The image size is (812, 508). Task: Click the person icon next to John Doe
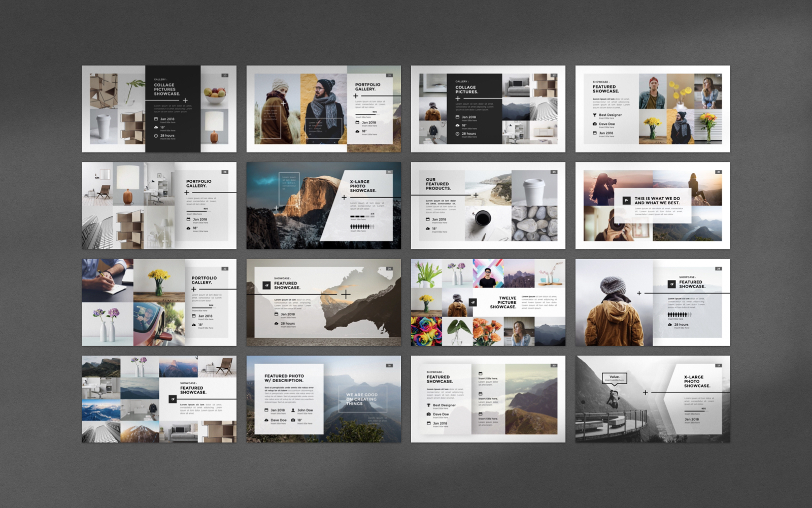293,410
